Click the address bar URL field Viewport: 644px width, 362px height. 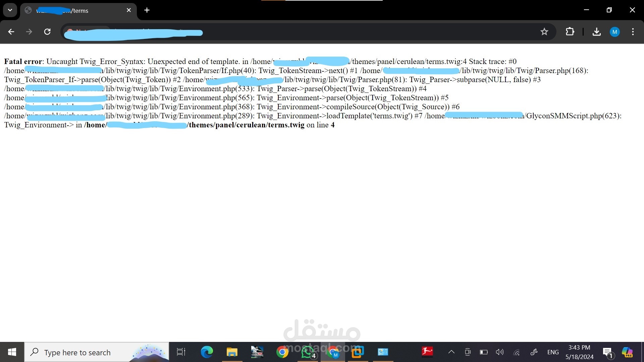[302, 32]
